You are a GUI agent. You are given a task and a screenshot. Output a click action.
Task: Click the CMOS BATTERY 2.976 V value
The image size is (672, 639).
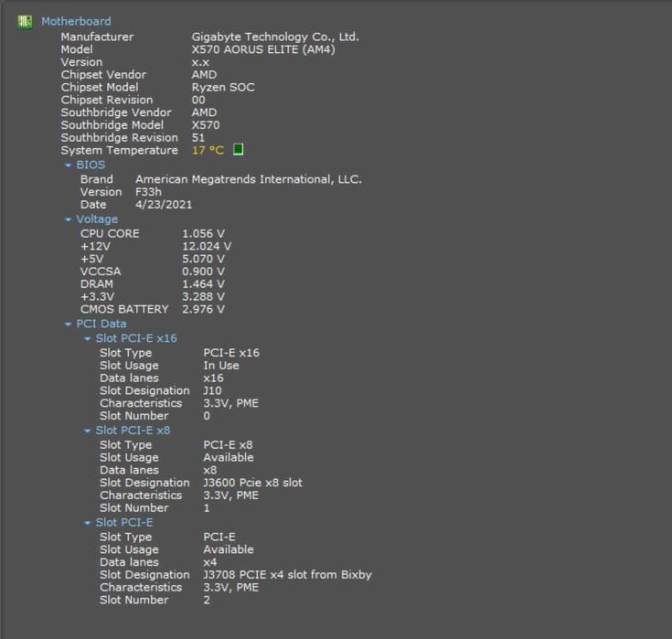click(203, 309)
